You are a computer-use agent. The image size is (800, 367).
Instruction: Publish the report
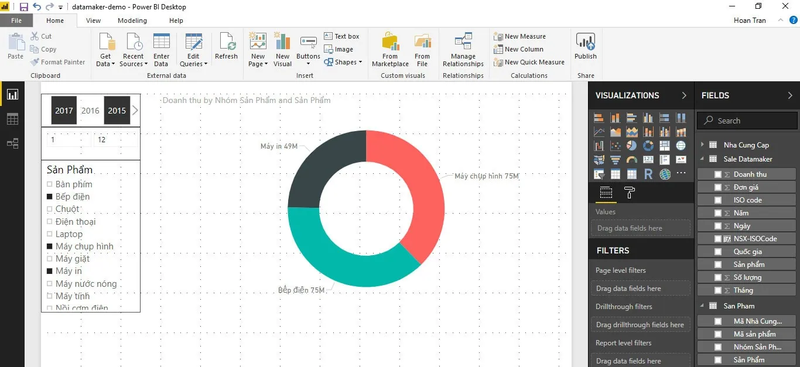pyautogui.click(x=585, y=47)
